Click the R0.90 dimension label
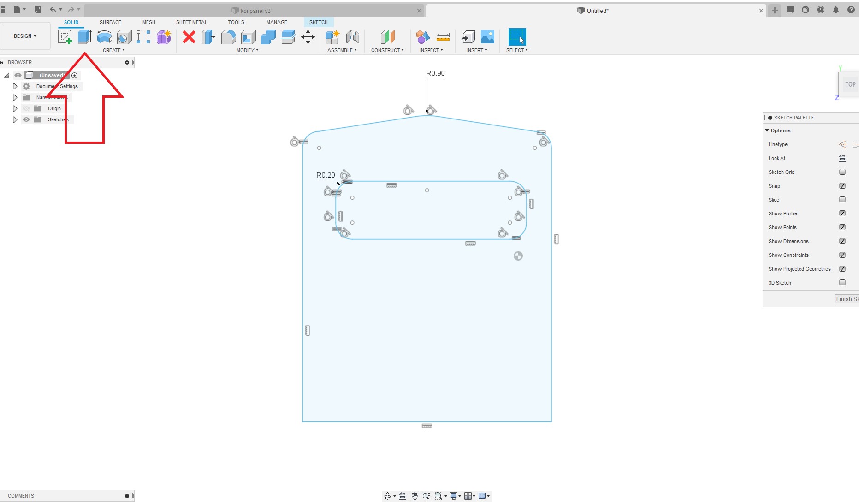The image size is (859, 504). 435,73
